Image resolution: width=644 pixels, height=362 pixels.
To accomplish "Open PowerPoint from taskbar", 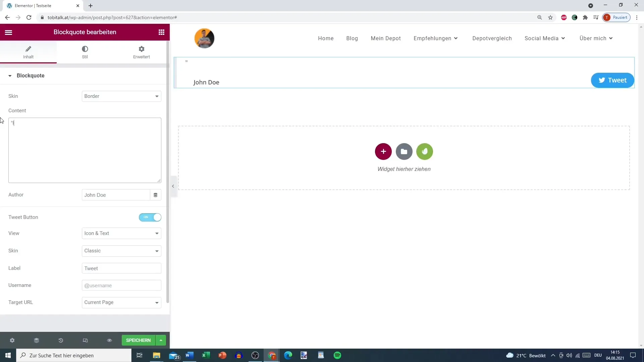I will (x=222, y=355).
